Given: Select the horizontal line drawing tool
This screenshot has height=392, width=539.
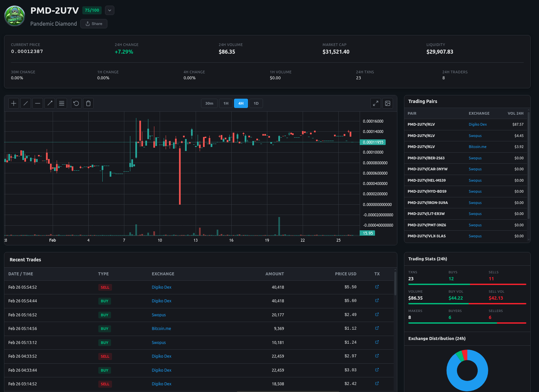Looking at the screenshot, I should tap(38, 103).
